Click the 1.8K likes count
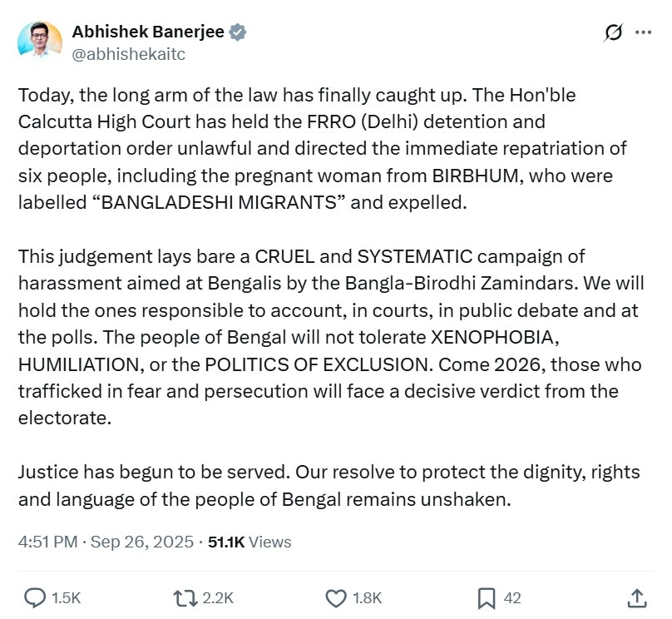This screenshot has width=672, height=619. [367, 598]
